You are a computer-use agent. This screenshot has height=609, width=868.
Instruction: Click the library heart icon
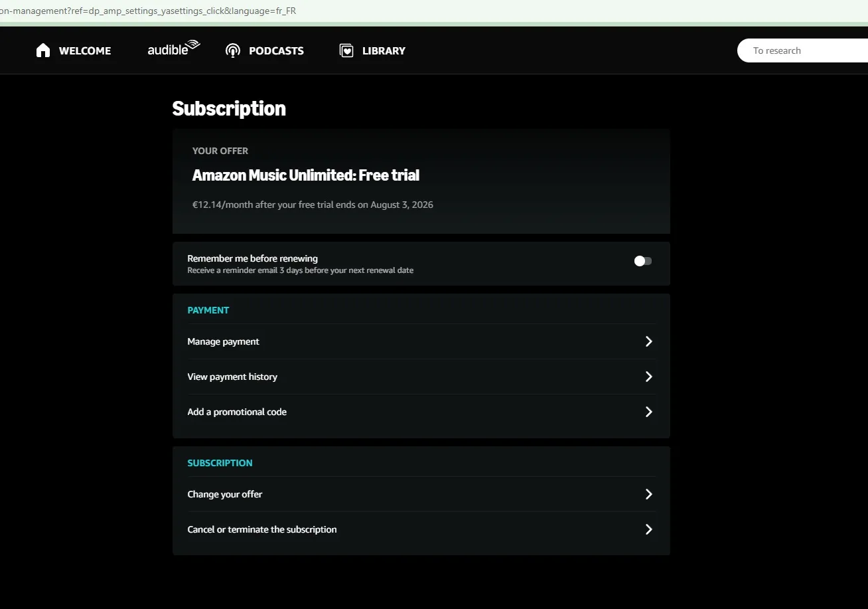[x=346, y=50]
